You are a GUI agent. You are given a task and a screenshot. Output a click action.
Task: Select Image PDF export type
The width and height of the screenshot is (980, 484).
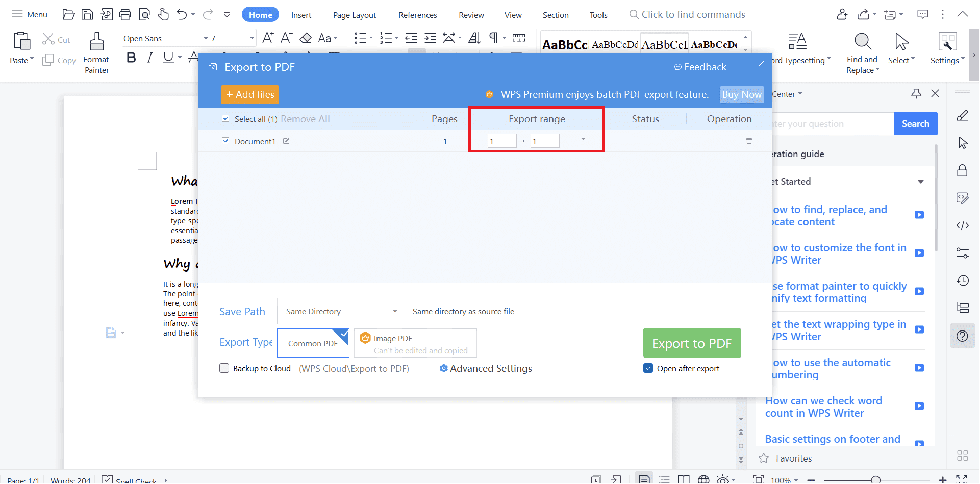click(x=416, y=343)
